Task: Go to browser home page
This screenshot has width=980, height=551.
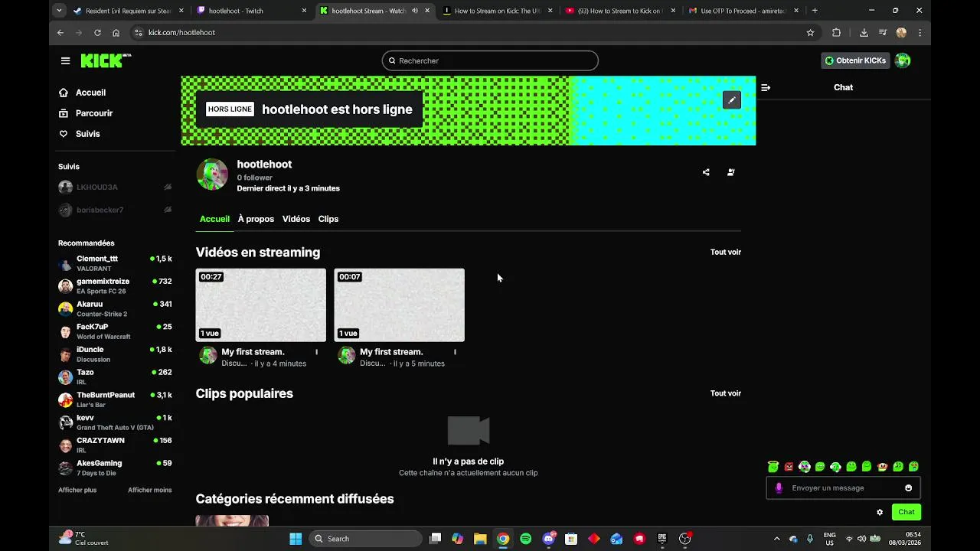Action: (116, 33)
